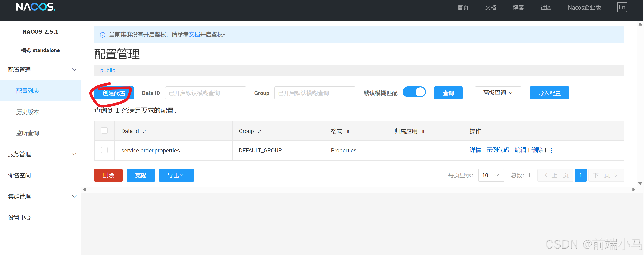The width and height of the screenshot is (644, 255).
Task: Open the 高级查询 dropdown
Action: tap(498, 93)
